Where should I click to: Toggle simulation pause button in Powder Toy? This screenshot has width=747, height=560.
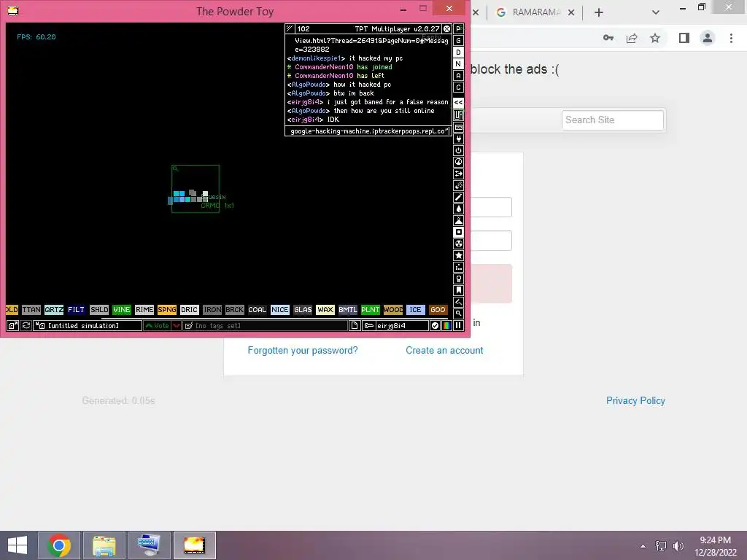click(458, 326)
